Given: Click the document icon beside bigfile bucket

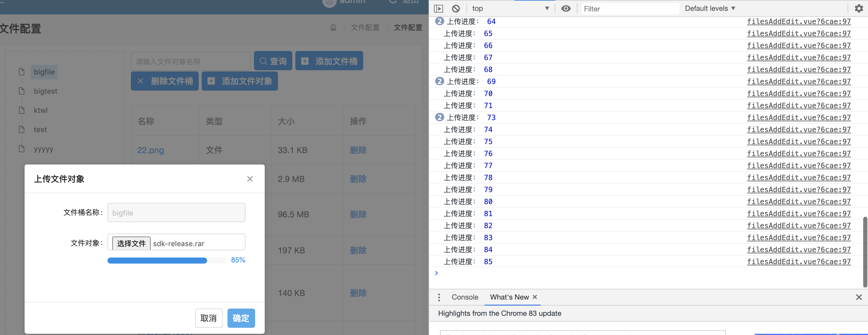Looking at the screenshot, I should 22,71.
